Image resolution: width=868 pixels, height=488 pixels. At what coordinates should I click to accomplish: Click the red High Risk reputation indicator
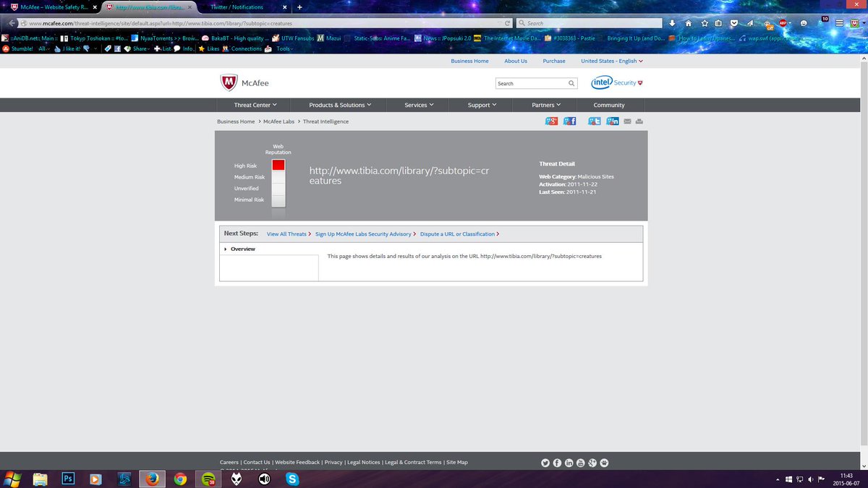click(278, 166)
